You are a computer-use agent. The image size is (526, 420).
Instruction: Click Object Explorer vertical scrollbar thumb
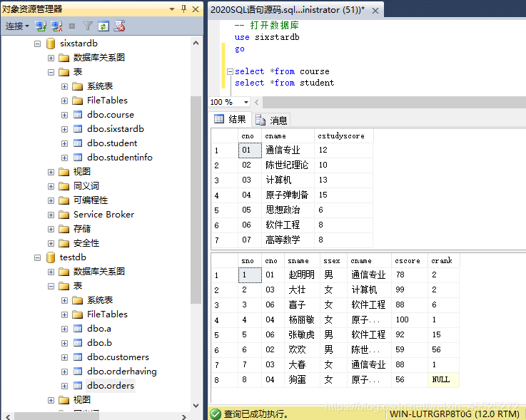[x=196, y=200]
